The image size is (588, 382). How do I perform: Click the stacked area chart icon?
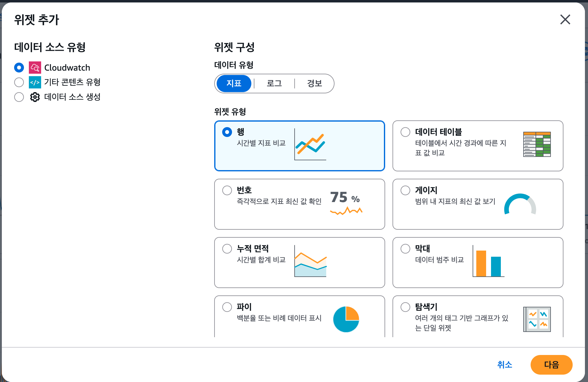point(310,261)
